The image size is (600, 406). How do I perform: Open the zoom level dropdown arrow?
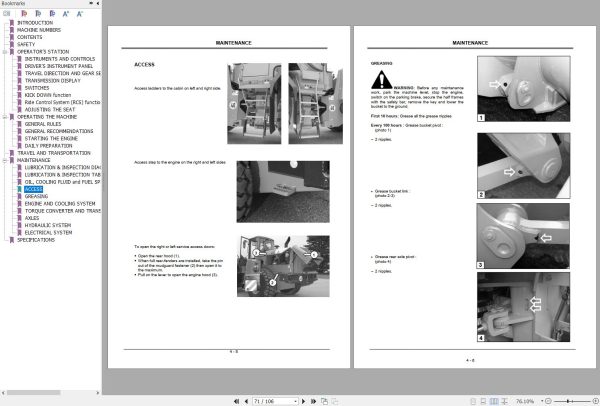click(542, 401)
